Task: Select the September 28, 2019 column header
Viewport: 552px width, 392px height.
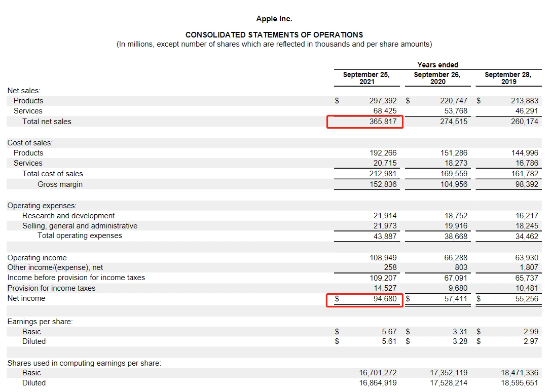Action: (508, 78)
